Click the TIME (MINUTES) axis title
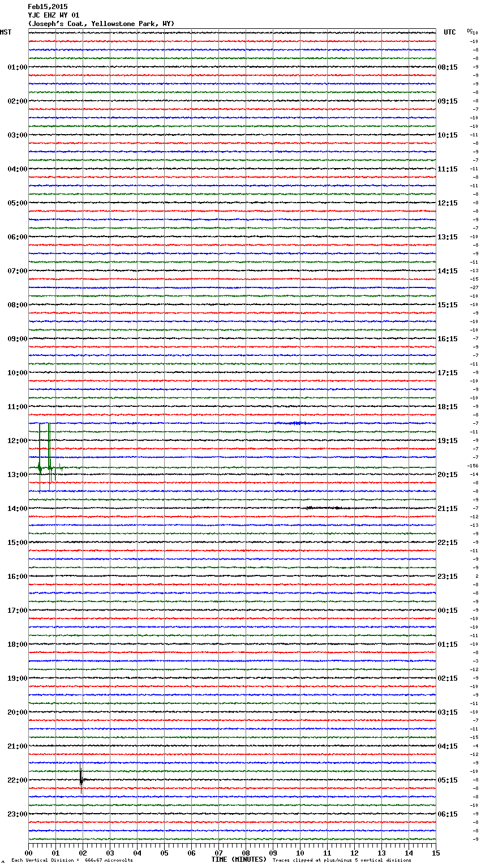The image size is (481, 868). click(239, 860)
